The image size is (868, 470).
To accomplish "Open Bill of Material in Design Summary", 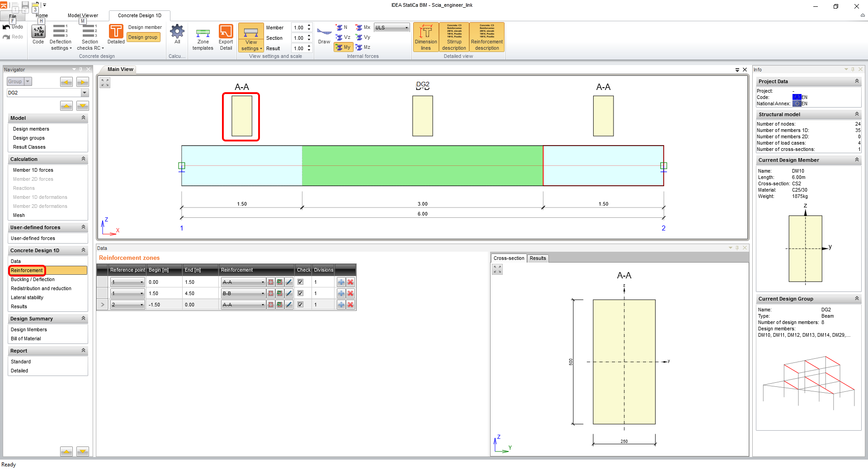I will coord(26,338).
